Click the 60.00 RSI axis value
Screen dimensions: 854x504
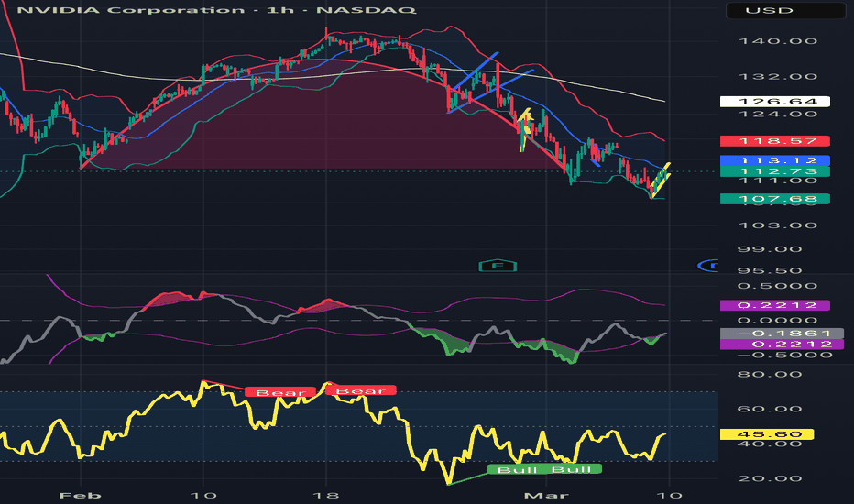[770, 410]
